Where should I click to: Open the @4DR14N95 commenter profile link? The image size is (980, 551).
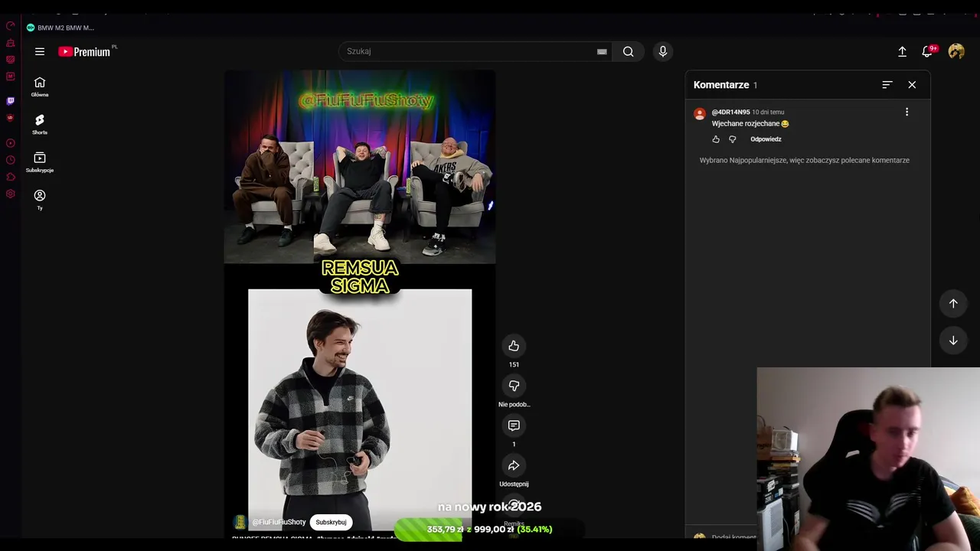[731, 112]
